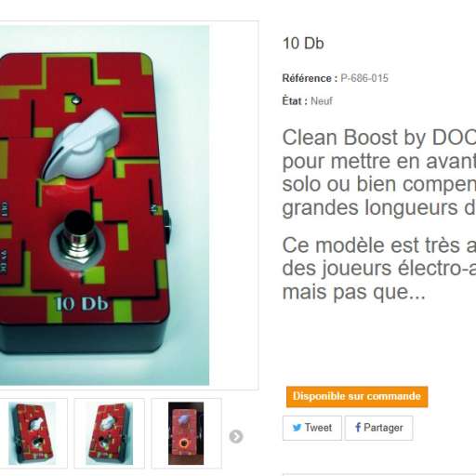Click the main 10 Db pedal image
This screenshot has height=476, width=476.
(x=104, y=205)
